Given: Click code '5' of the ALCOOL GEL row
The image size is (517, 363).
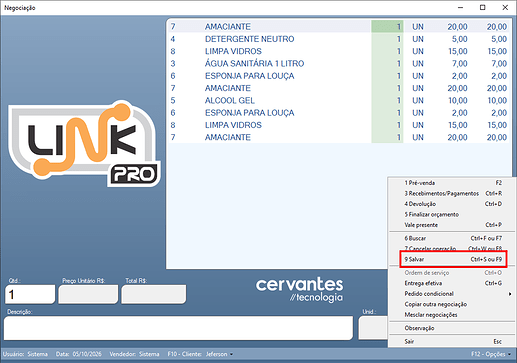Looking at the screenshot, I should pyautogui.click(x=173, y=100).
